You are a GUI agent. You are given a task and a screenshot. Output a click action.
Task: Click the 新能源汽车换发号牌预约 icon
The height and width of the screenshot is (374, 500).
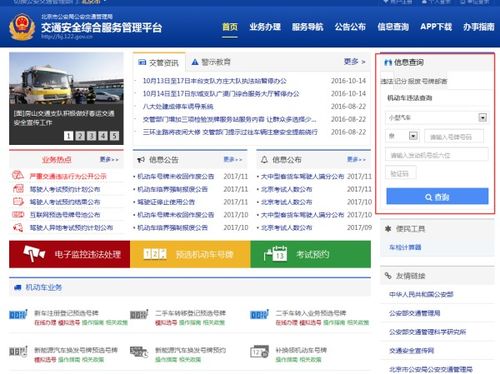[x=139, y=351]
